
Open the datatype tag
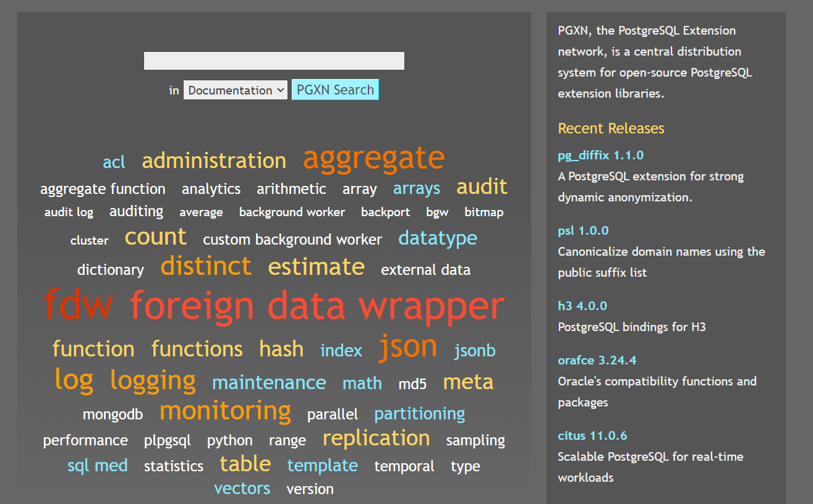pos(438,238)
